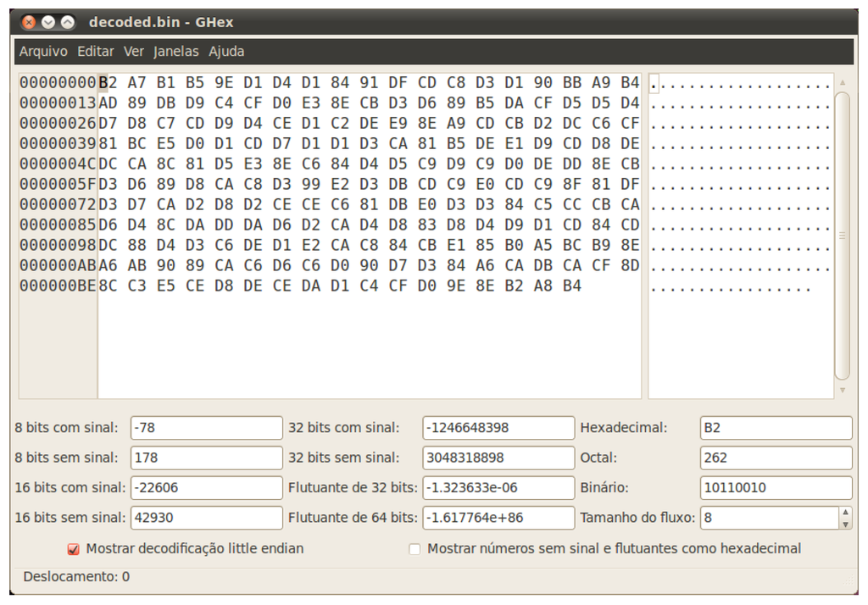Image resolution: width=868 pixels, height=605 pixels.
Task: Select the Hexadecimal value field
Action: (x=776, y=428)
